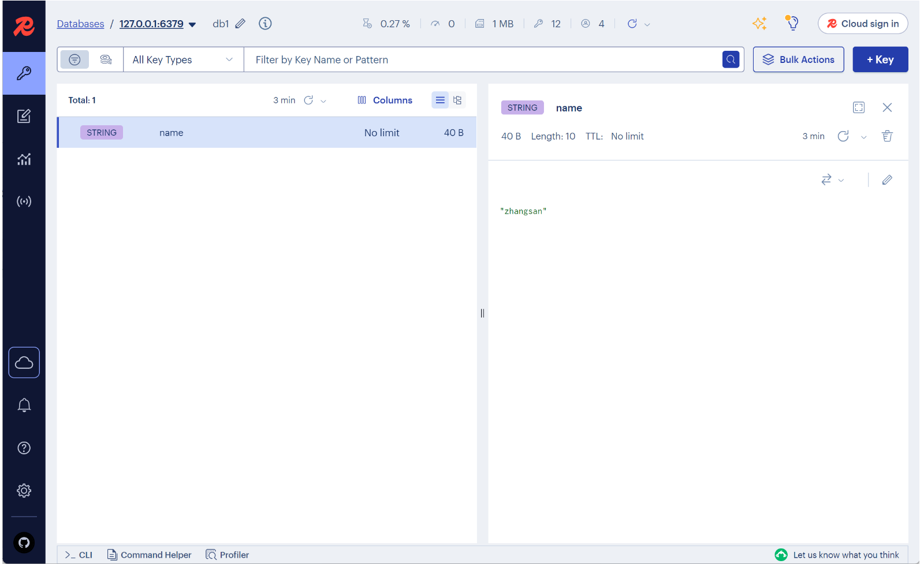The image size is (924, 564).
Task: Refresh the key list
Action: 308,100
